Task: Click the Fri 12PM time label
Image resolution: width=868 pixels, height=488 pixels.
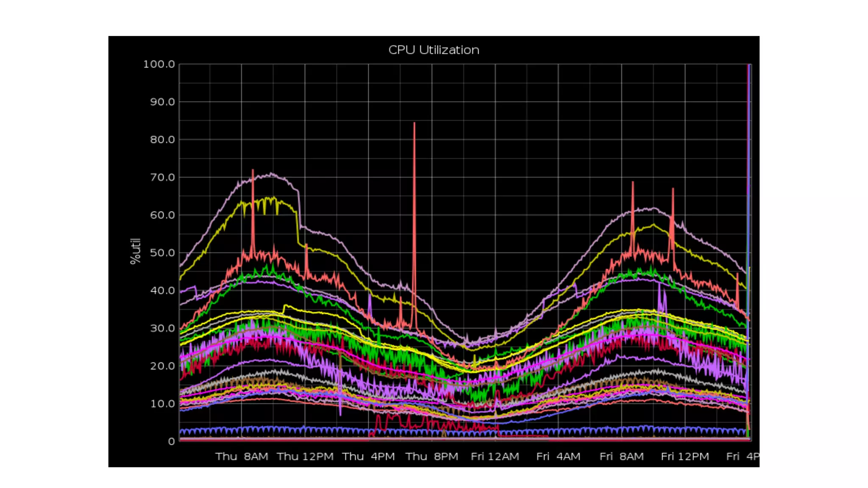Action: (x=684, y=457)
